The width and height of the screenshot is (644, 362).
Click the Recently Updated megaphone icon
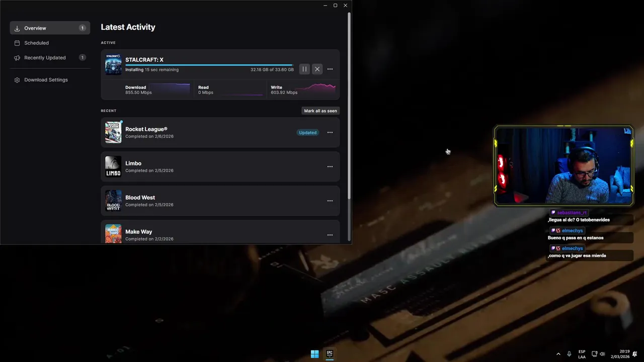point(17,58)
